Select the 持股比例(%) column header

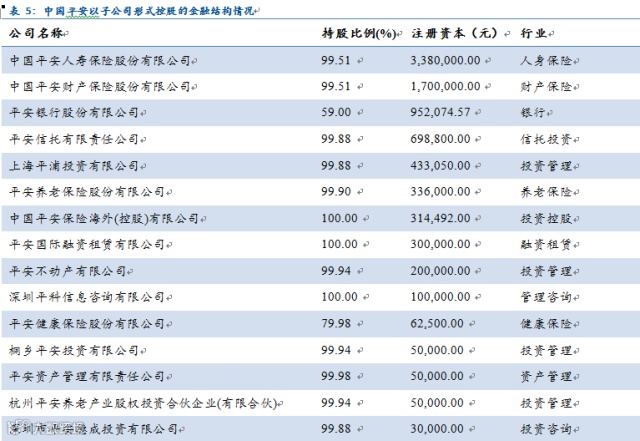(x=359, y=33)
